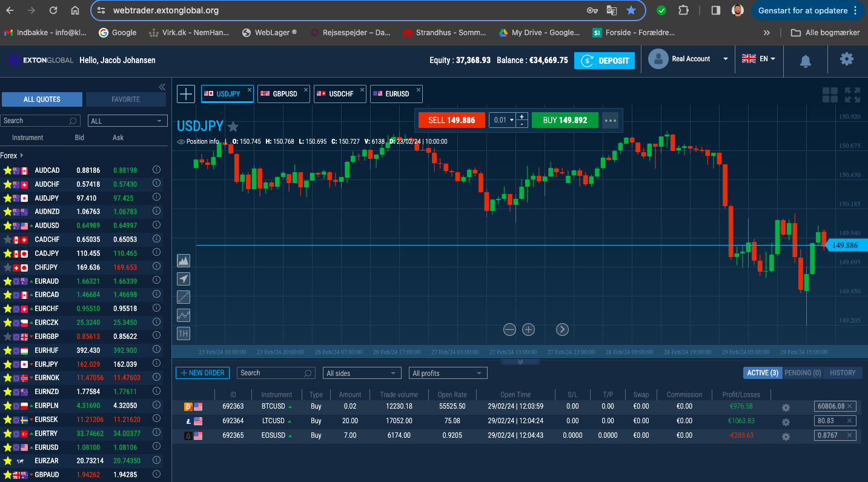Image resolution: width=868 pixels, height=482 pixels.
Task: Toggle favorite star for CADCHF
Action: point(7,239)
